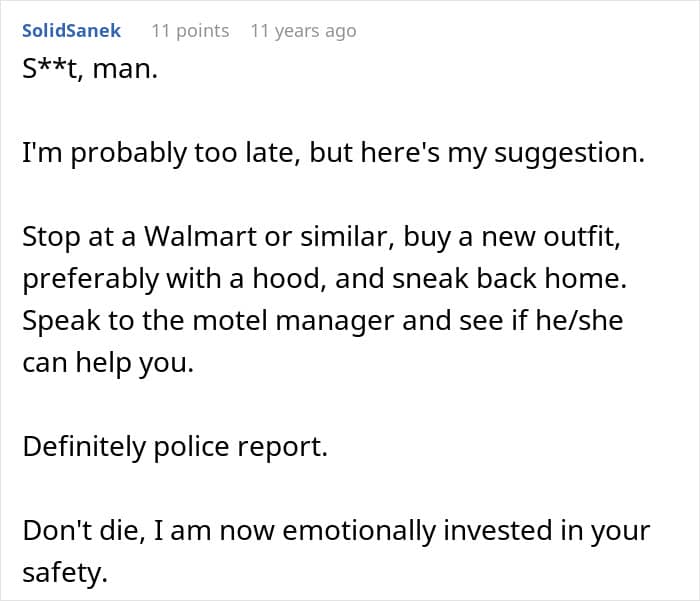700x601 pixels.
Task: Click the "11 points" comment score
Action: click(x=190, y=31)
